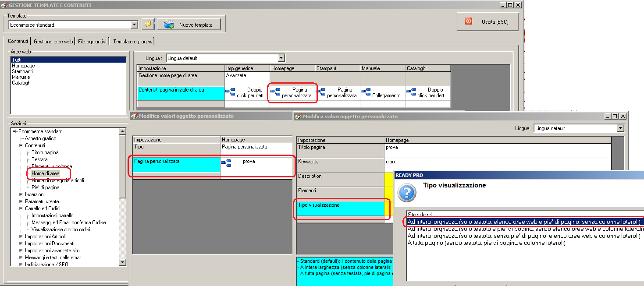Select the Gestione home page di area row label

point(181,79)
